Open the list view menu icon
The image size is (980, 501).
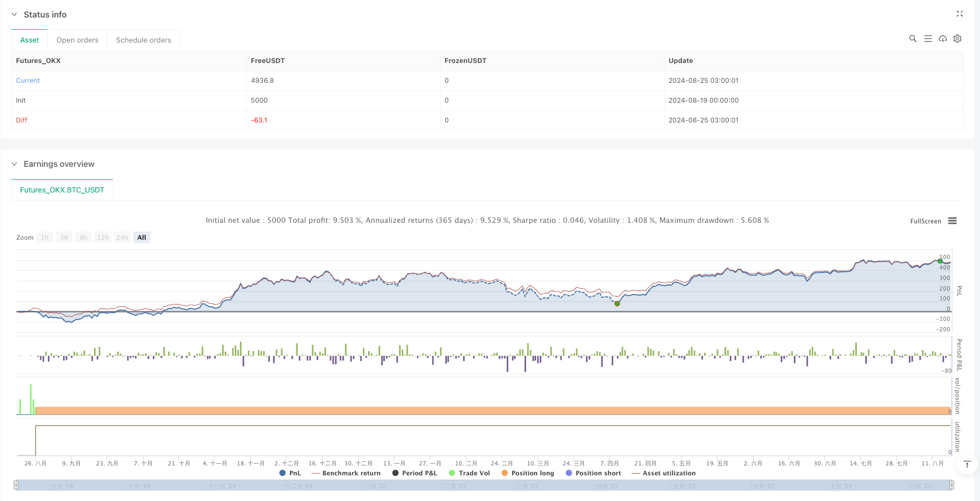click(928, 38)
